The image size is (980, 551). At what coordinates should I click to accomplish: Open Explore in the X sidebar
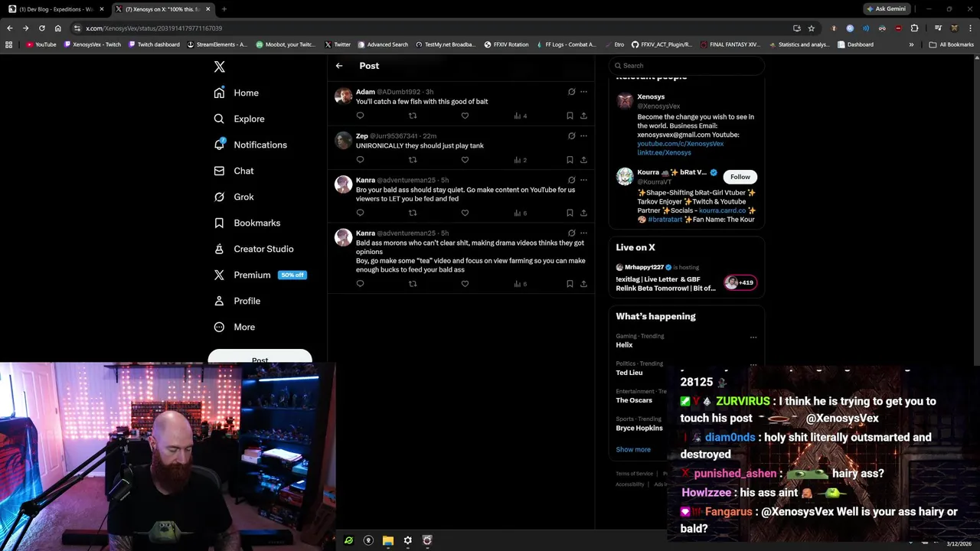pos(239,119)
